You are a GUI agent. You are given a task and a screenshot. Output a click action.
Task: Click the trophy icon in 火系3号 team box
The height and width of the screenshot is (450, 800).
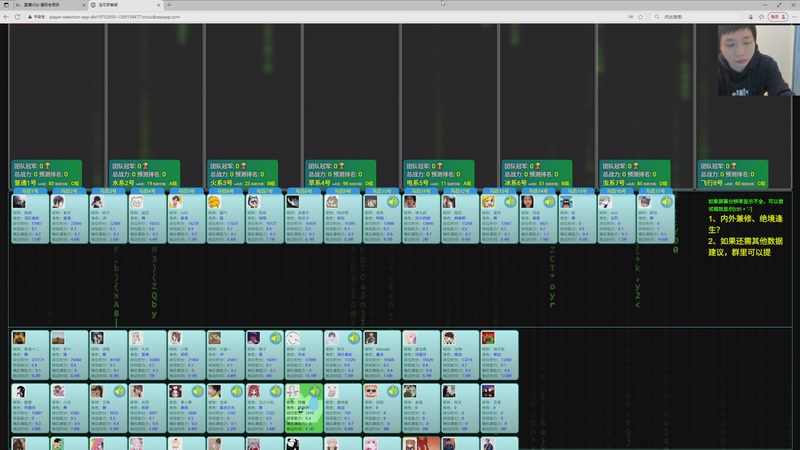pos(243,166)
